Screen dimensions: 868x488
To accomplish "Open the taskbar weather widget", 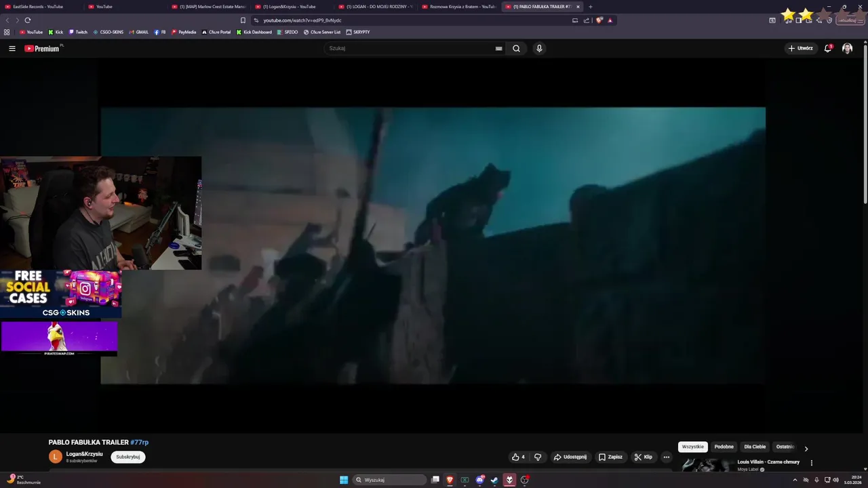I will (x=24, y=480).
